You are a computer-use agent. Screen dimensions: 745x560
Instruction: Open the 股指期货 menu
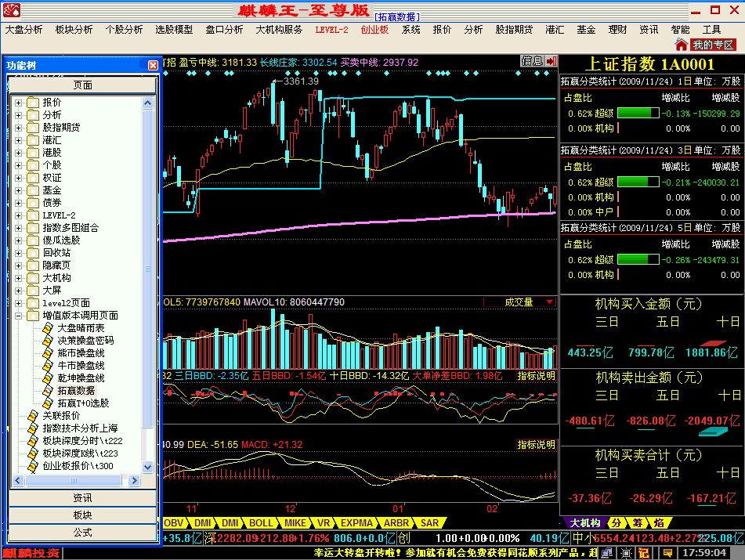(x=514, y=30)
